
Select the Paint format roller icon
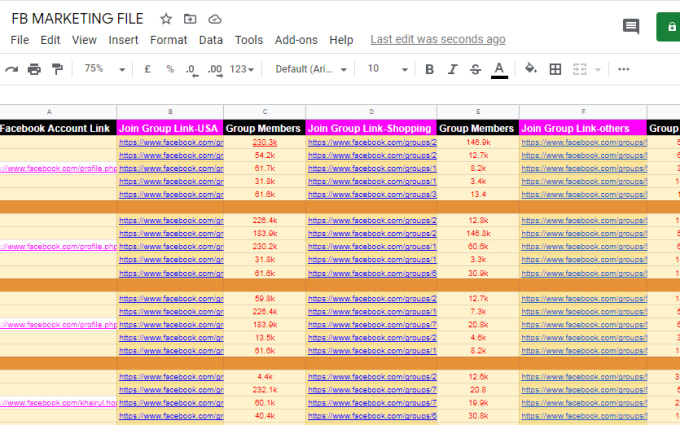pos(57,69)
